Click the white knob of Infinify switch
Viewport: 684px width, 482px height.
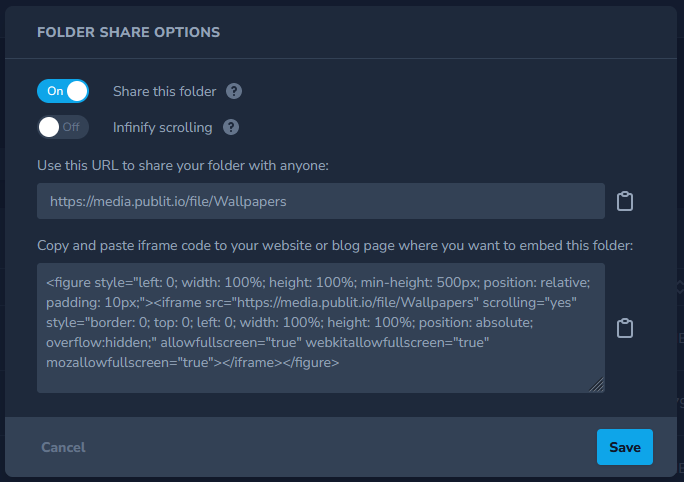click(49, 127)
